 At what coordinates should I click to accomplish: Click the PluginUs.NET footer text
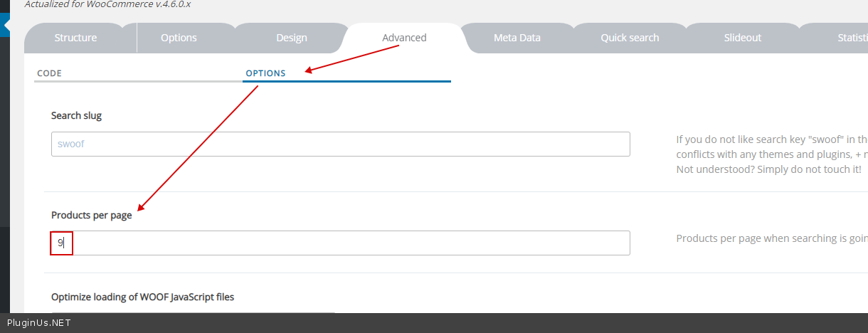39,323
